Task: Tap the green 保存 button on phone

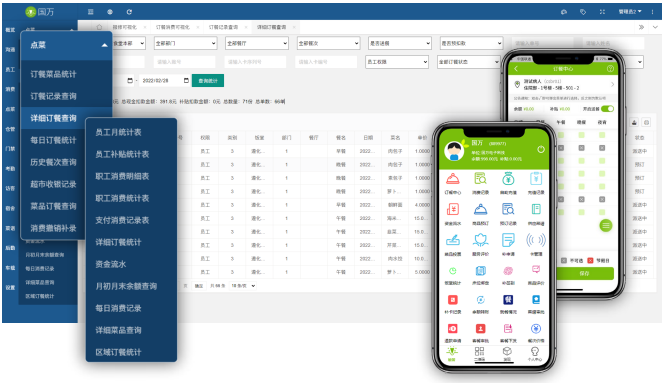Action: click(x=584, y=274)
